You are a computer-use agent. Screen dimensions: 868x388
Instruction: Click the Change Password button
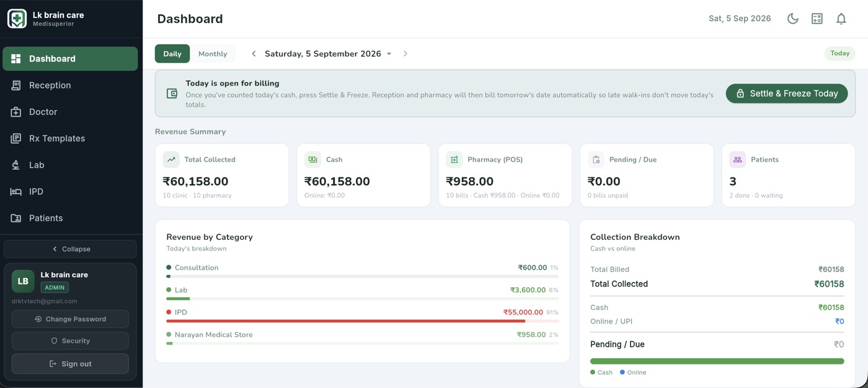coord(70,319)
